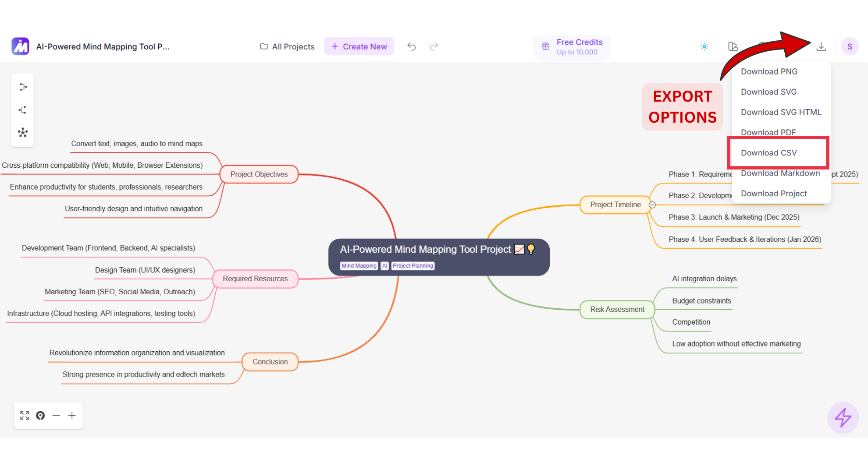
Task: Click the project title text
Action: click(103, 46)
